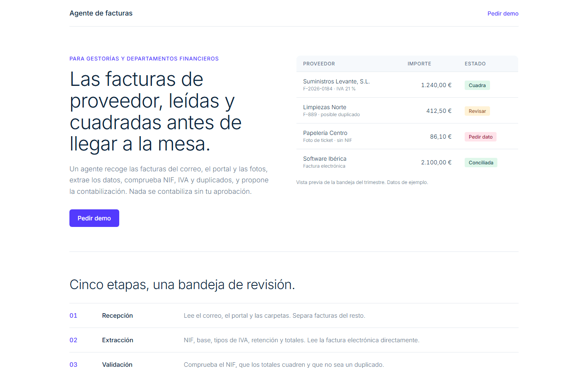Click the 'Revisar' status badge
The height and width of the screenshot is (368, 588).
(477, 111)
